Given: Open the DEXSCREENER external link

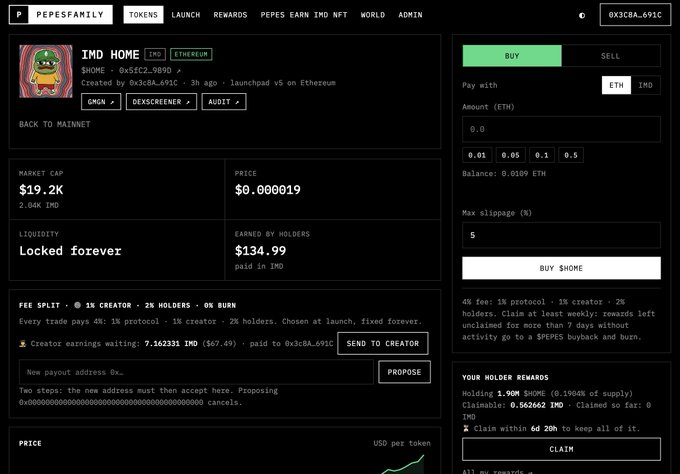Looking at the screenshot, I should point(161,101).
